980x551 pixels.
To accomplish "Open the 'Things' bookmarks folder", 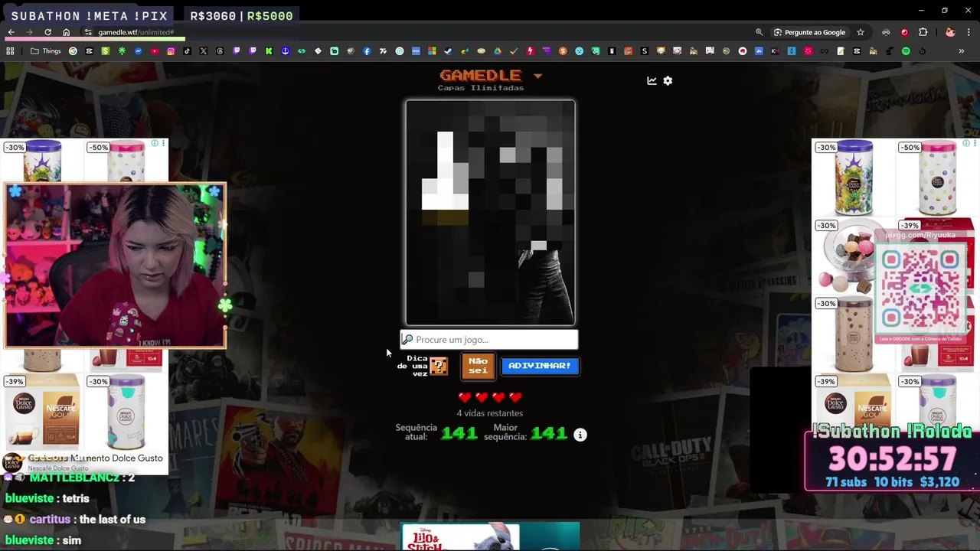I will click(45, 51).
